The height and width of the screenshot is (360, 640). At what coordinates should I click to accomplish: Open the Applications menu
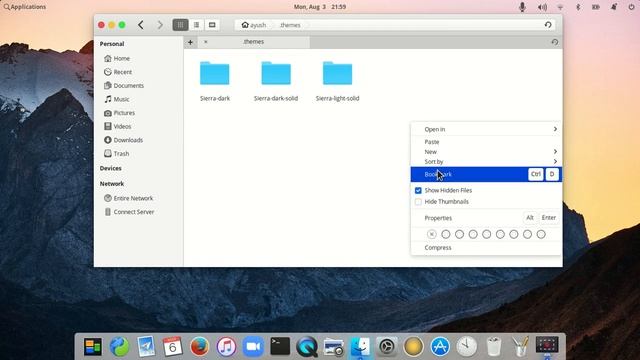(24, 7)
